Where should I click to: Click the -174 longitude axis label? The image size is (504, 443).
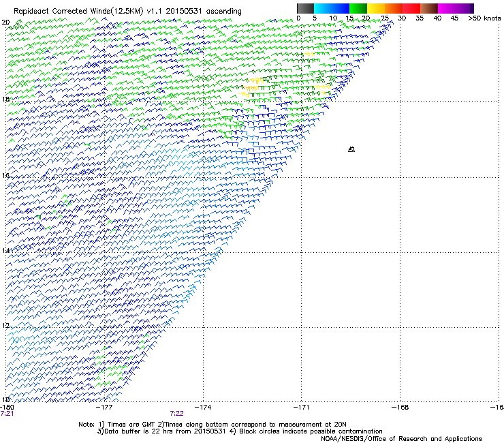click(203, 407)
